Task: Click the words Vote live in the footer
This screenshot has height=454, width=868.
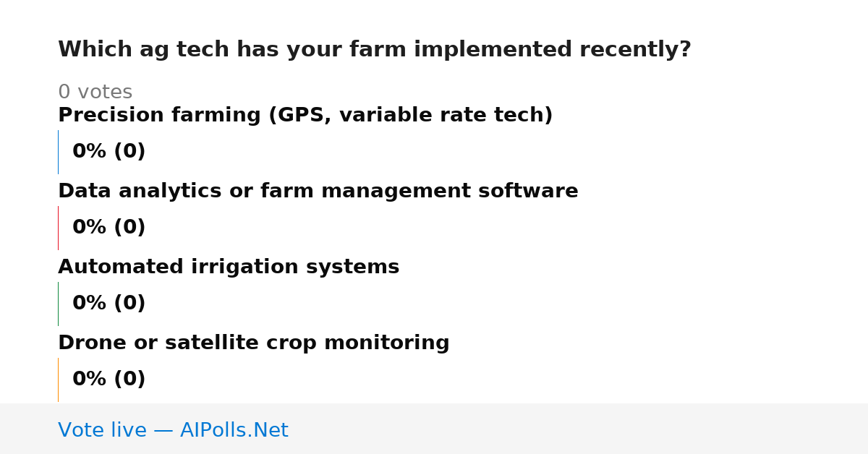Action: pyautogui.click(x=102, y=431)
